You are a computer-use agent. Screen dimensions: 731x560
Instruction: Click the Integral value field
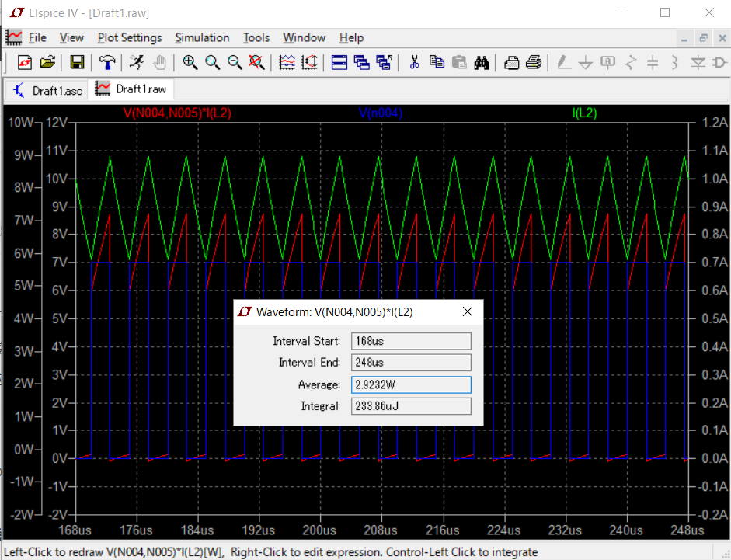point(411,406)
